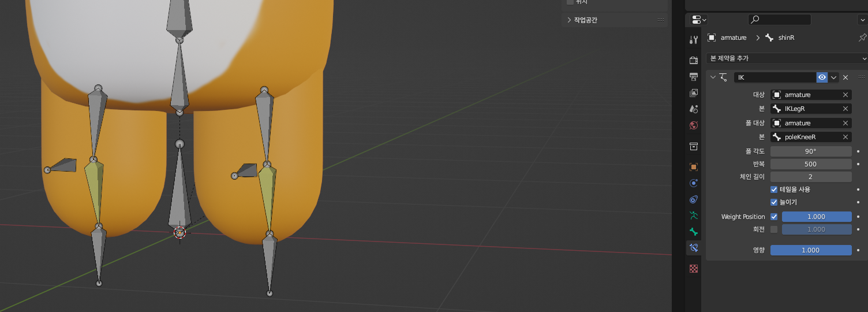The width and height of the screenshot is (868, 312).
Task: Open the Texture properties tab
Action: point(694,269)
